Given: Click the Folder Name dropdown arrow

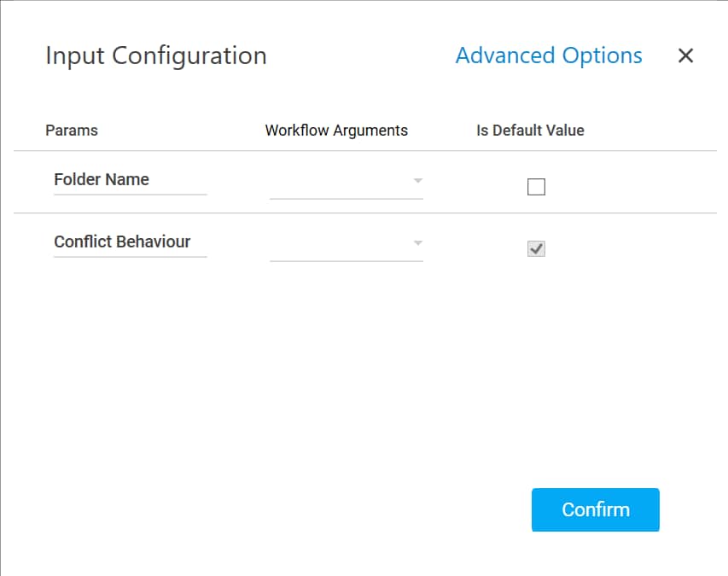Looking at the screenshot, I should click(417, 181).
